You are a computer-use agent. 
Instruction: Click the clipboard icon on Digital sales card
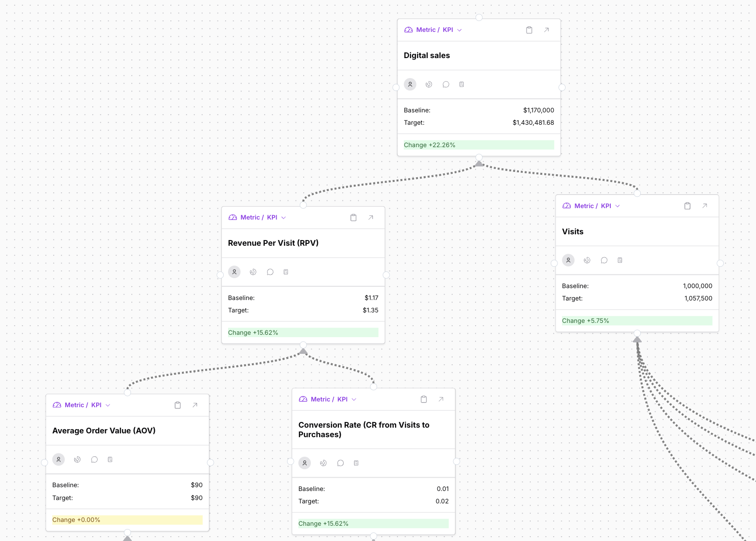click(529, 30)
